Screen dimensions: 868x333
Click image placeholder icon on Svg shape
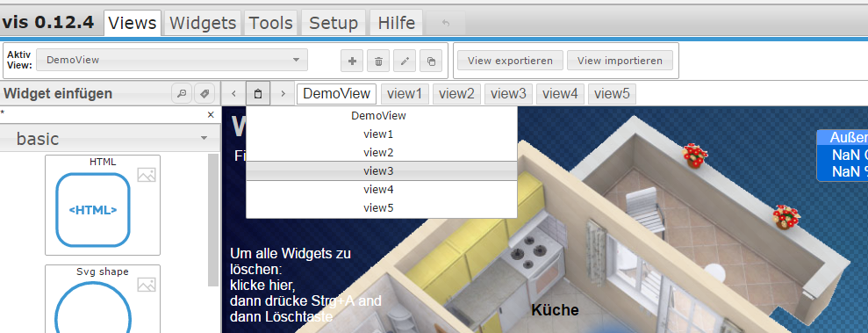(147, 285)
